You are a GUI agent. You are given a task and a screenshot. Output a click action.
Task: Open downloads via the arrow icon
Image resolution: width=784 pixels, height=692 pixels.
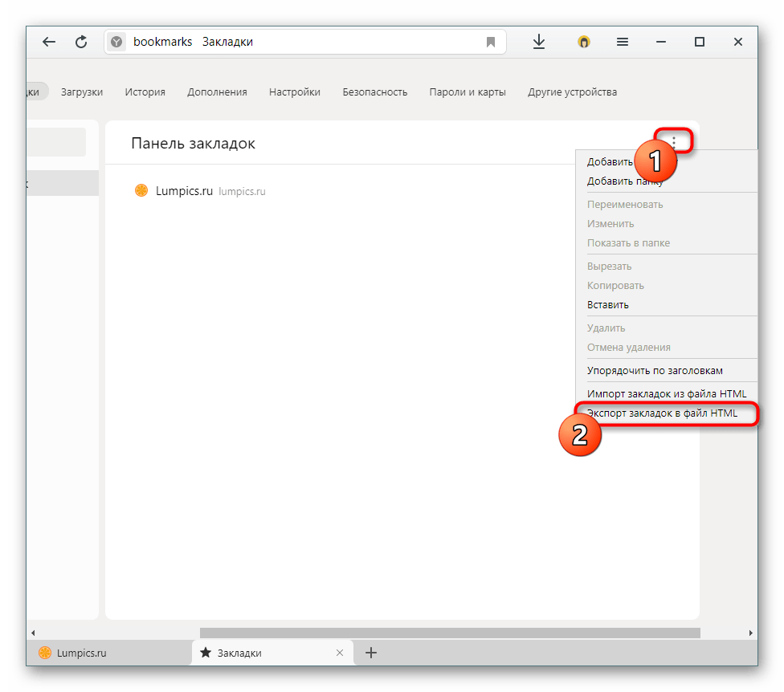539,42
